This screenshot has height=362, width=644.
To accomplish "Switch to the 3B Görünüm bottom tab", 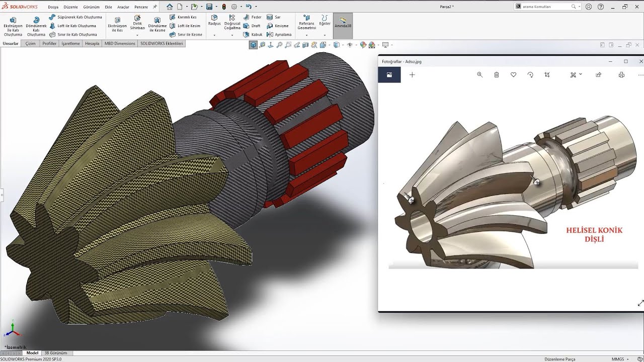I will pyautogui.click(x=55, y=353).
